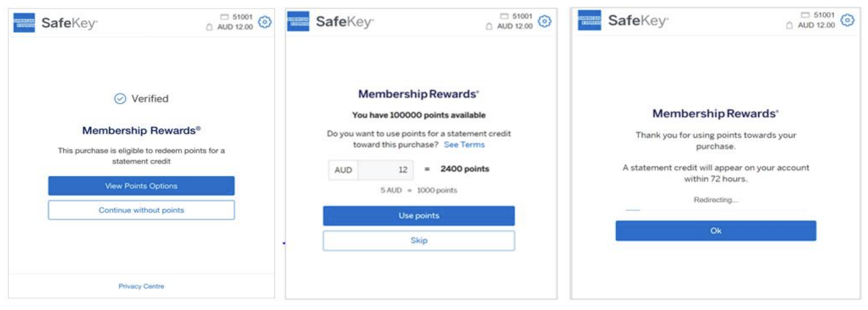Click the AUD amount field showing 12

point(386,170)
